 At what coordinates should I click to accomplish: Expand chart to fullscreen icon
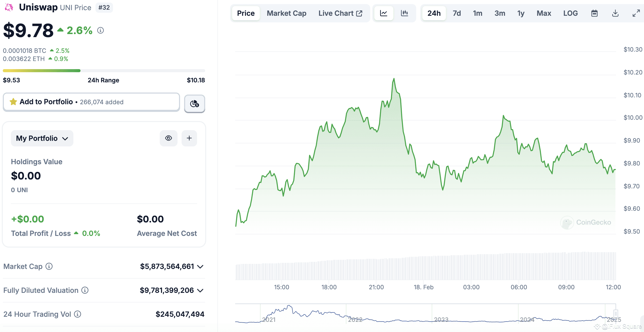pyautogui.click(x=636, y=13)
